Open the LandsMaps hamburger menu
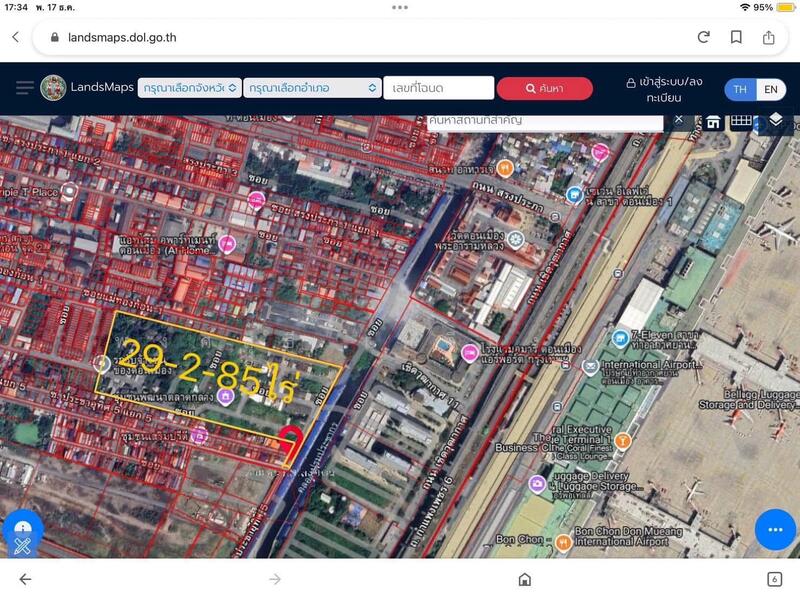The width and height of the screenshot is (800, 600). click(x=25, y=88)
